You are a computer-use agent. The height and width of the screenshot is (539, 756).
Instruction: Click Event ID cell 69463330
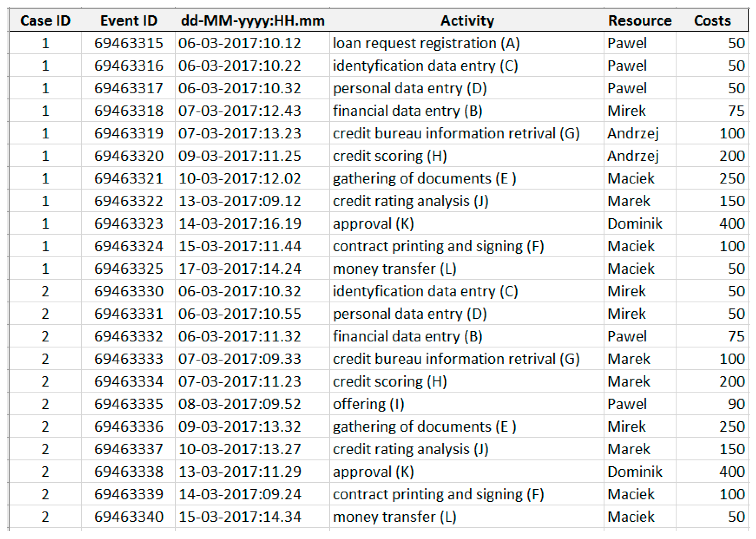128,291
